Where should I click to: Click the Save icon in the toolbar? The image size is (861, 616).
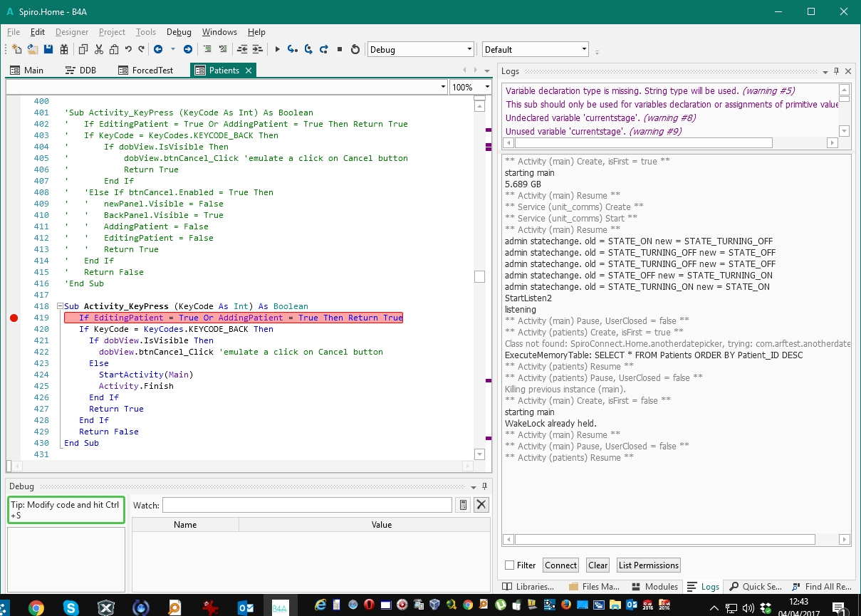point(48,49)
